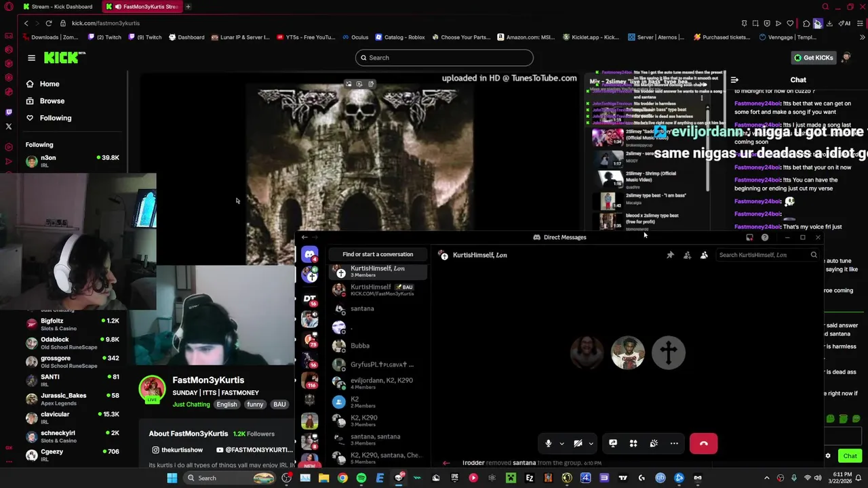868x488 pixels.
Task: Go to Kick logo homepage
Action: tap(64, 58)
